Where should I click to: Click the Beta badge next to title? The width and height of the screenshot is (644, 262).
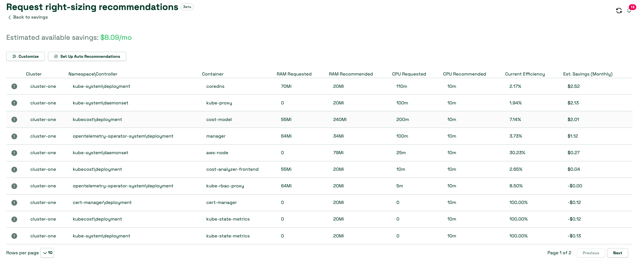tap(187, 7)
